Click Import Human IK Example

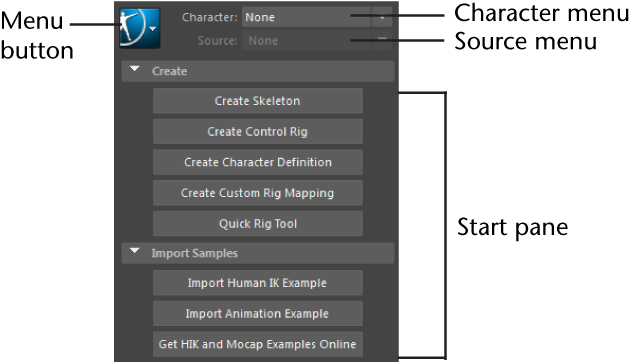click(258, 283)
